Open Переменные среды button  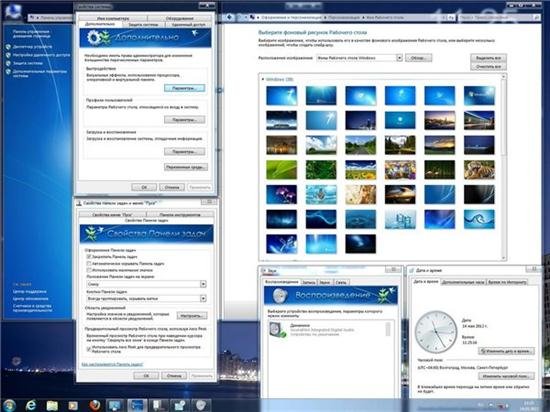(186, 167)
